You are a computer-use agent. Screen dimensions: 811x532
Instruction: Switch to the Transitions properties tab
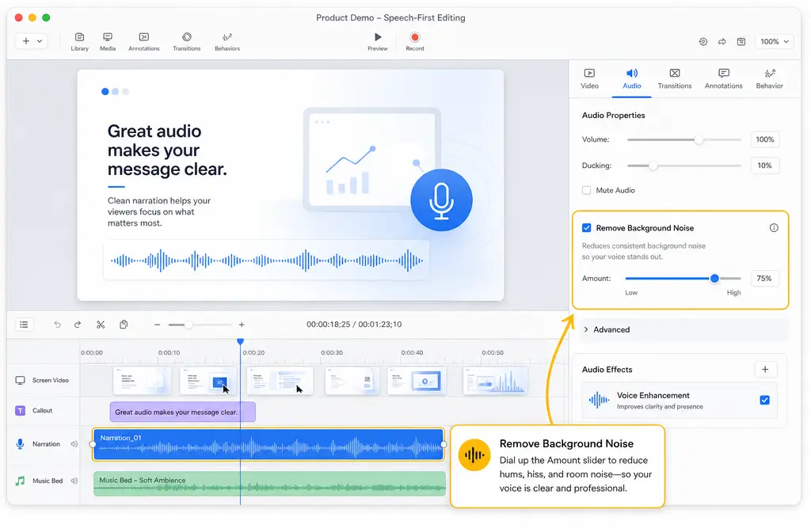(x=675, y=79)
